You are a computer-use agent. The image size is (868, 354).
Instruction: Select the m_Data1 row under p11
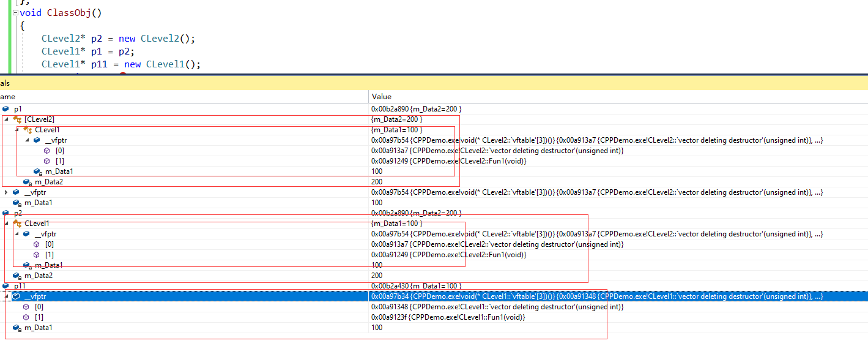pyautogui.click(x=39, y=328)
